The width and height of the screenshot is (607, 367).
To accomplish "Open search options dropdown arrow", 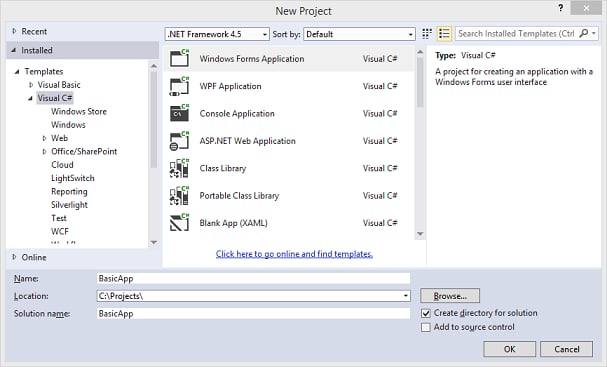I will [593, 34].
